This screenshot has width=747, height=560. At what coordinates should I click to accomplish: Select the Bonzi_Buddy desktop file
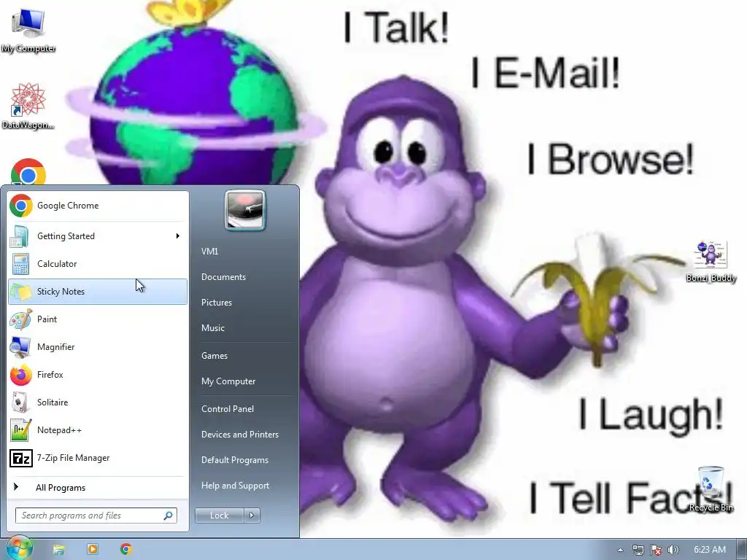pyautogui.click(x=711, y=262)
